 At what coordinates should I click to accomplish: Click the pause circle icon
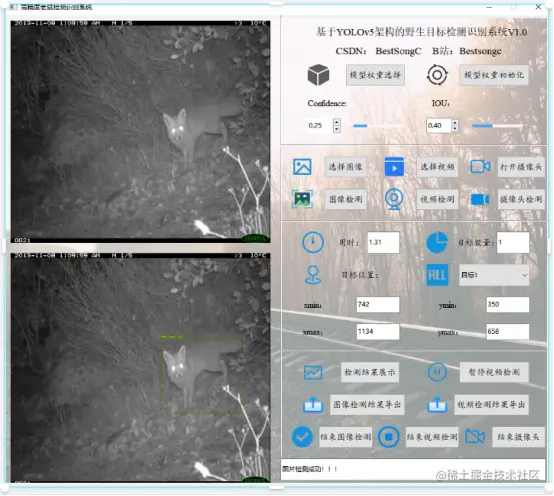437,372
